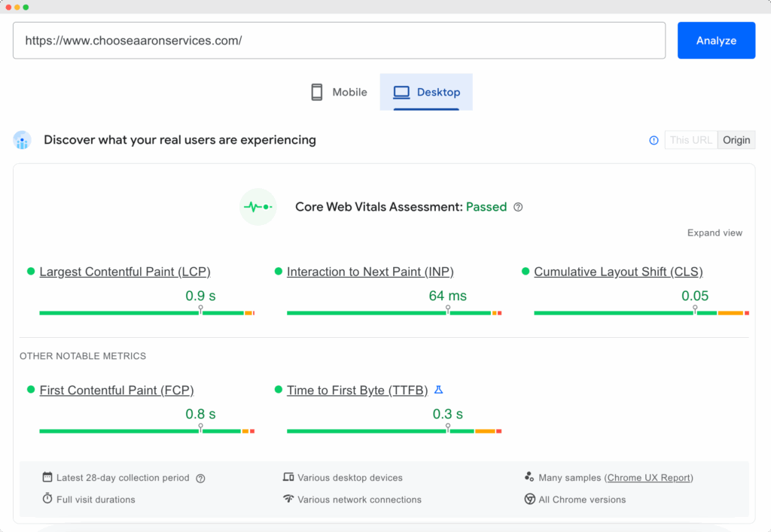Stay on the Desktop tab

point(427,92)
